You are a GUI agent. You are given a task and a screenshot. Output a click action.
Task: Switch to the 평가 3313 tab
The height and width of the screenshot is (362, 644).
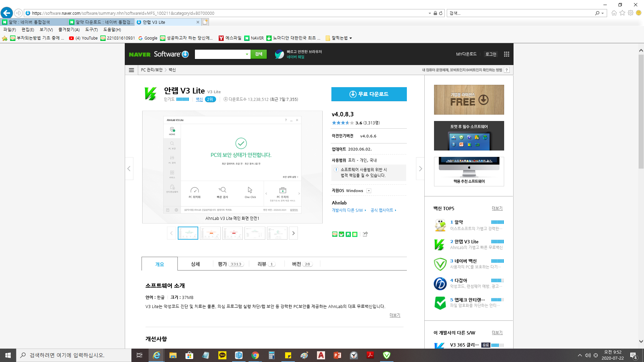coord(230,264)
